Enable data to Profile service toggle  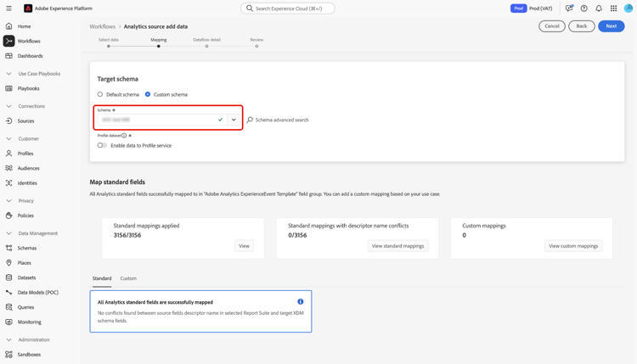102,145
